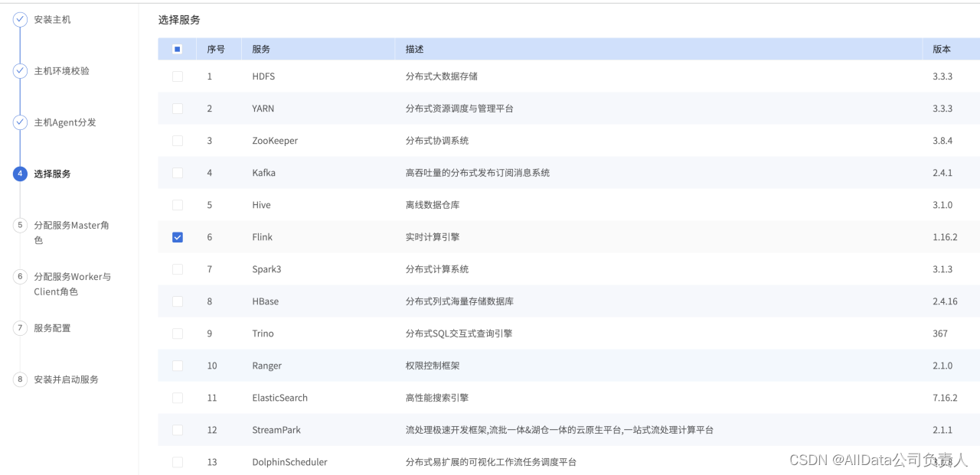
Task: Enable the ZooKeeper row checkbox
Action: point(178,141)
